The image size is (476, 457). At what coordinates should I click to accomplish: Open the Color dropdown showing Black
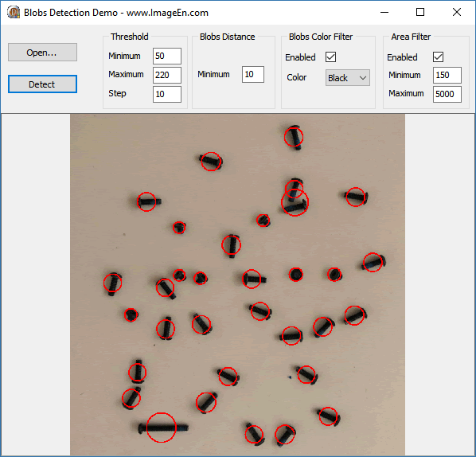click(x=348, y=78)
